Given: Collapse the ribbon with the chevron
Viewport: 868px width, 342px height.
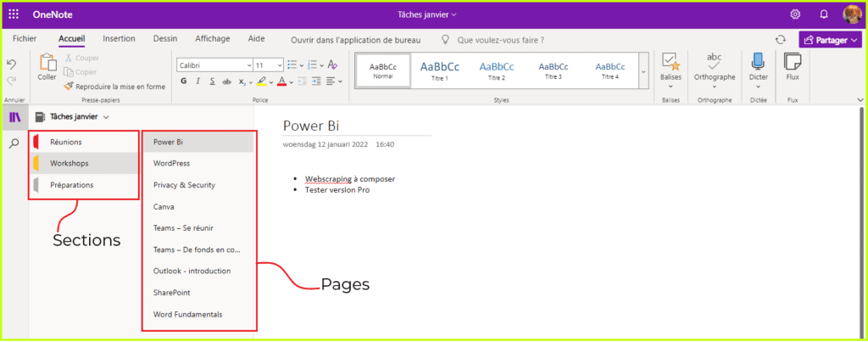Looking at the screenshot, I should (x=860, y=100).
